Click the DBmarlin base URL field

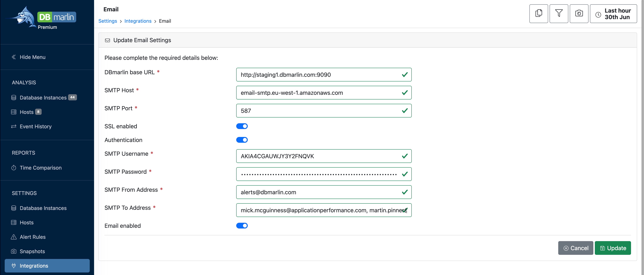tap(324, 74)
